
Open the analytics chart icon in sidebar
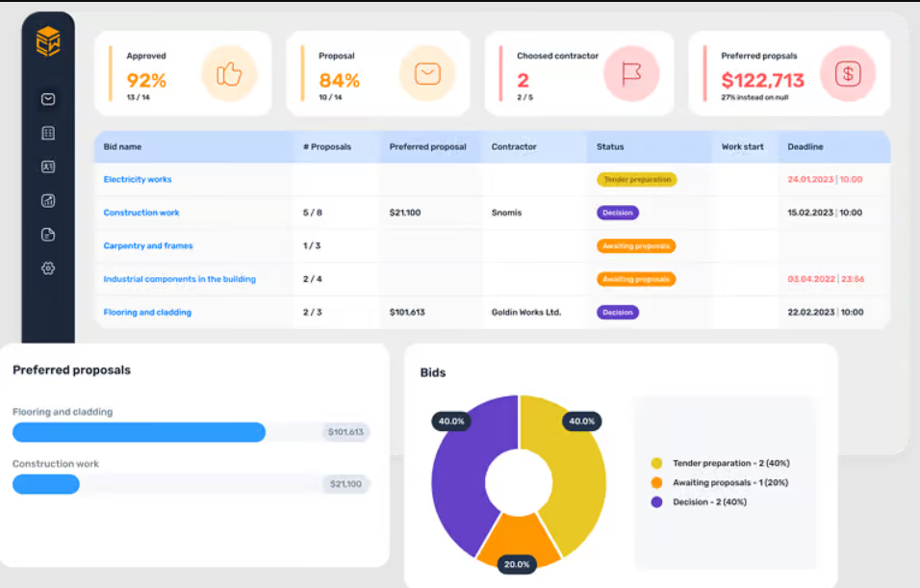(x=48, y=200)
